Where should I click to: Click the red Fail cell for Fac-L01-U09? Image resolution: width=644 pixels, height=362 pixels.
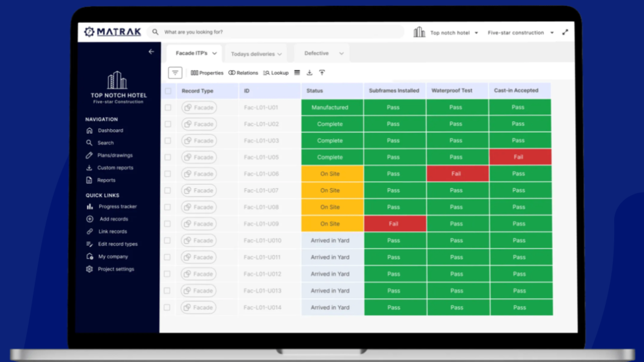point(395,224)
